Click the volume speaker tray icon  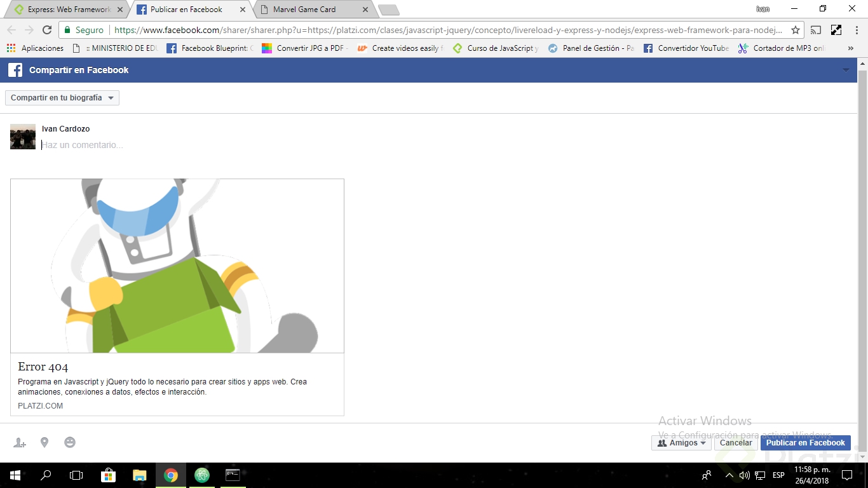(745, 475)
